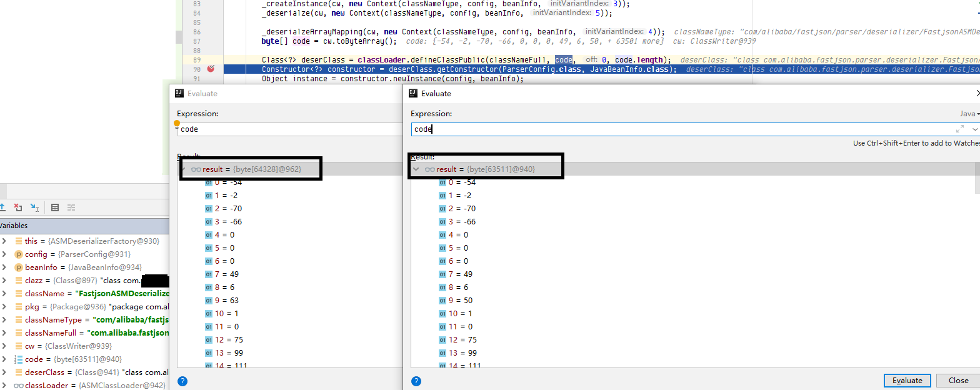The width and height of the screenshot is (980, 390).
Task: Select '7 = 49' in left Evaluate dialog
Action: point(227,274)
